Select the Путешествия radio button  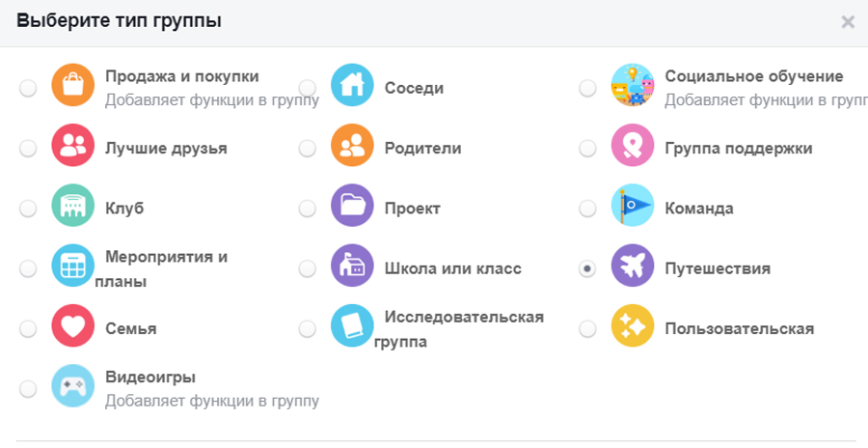(587, 268)
